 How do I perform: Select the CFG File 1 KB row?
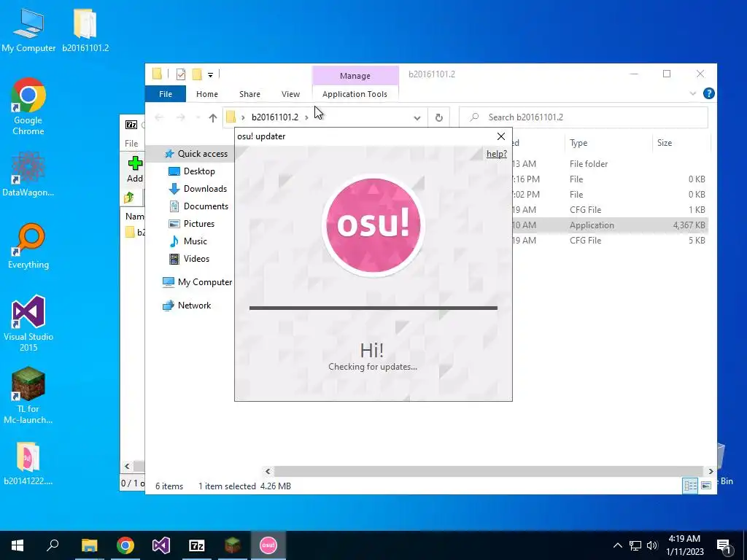click(x=610, y=210)
